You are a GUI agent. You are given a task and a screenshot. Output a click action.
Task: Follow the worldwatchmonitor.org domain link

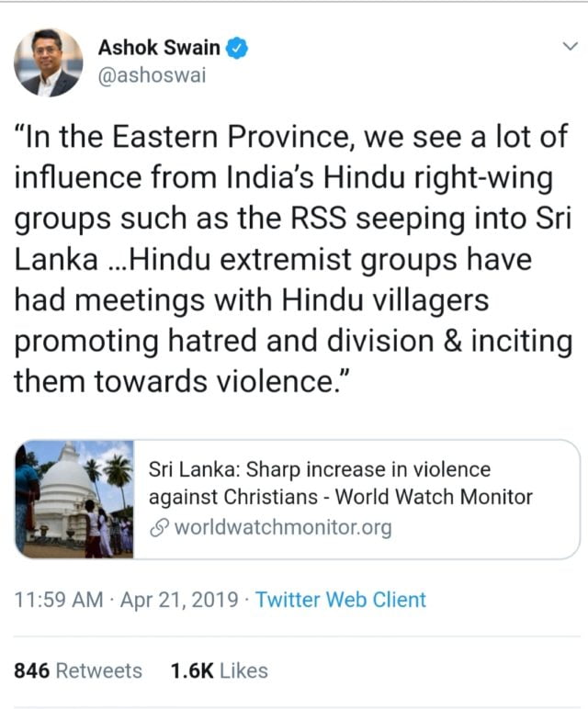pyautogui.click(x=282, y=528)
